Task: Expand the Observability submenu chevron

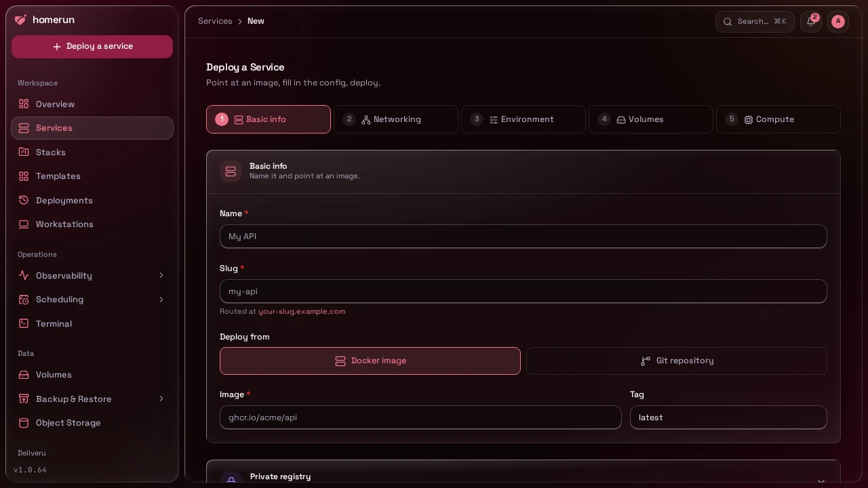Action: pos(161,276)
